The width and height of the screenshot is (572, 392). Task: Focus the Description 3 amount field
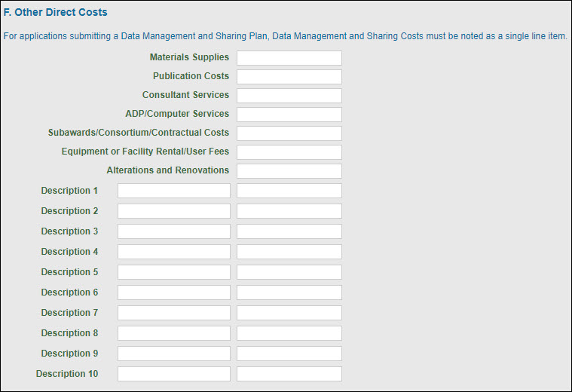pyautogui.click(x=289, y=231)
